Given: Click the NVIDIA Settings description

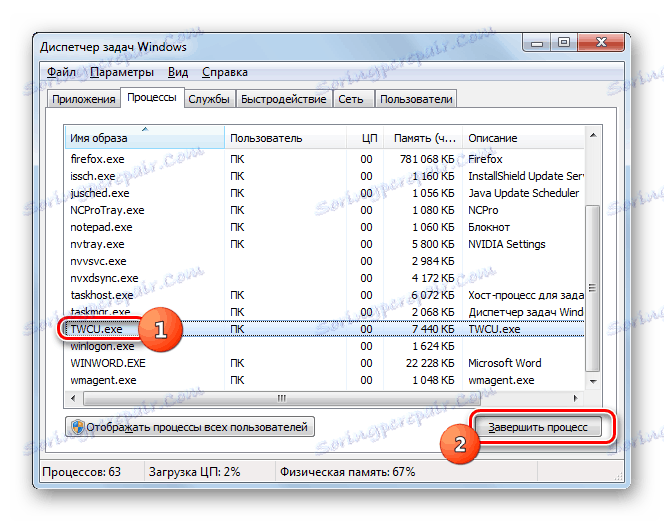Looking at the screenshot, I should tap(506, 244).
